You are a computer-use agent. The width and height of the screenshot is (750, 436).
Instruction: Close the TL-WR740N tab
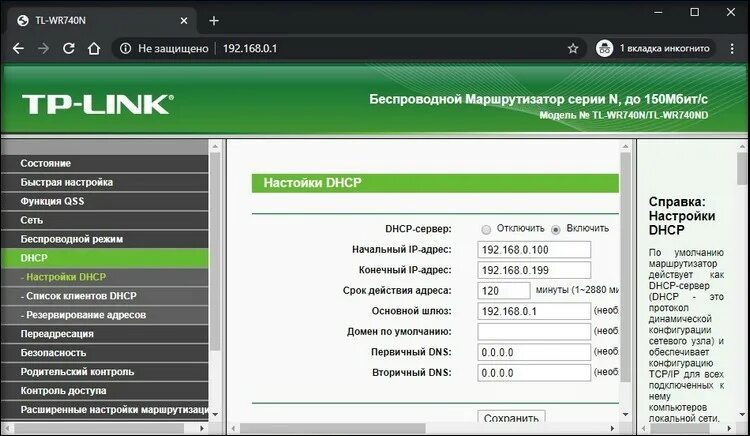coord(184,21)
